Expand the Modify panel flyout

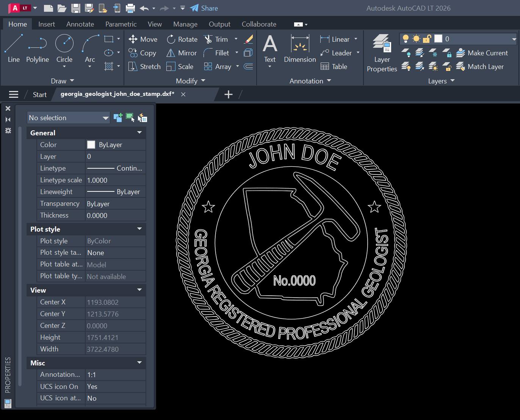pyautogui.click(x=190, y=81)
